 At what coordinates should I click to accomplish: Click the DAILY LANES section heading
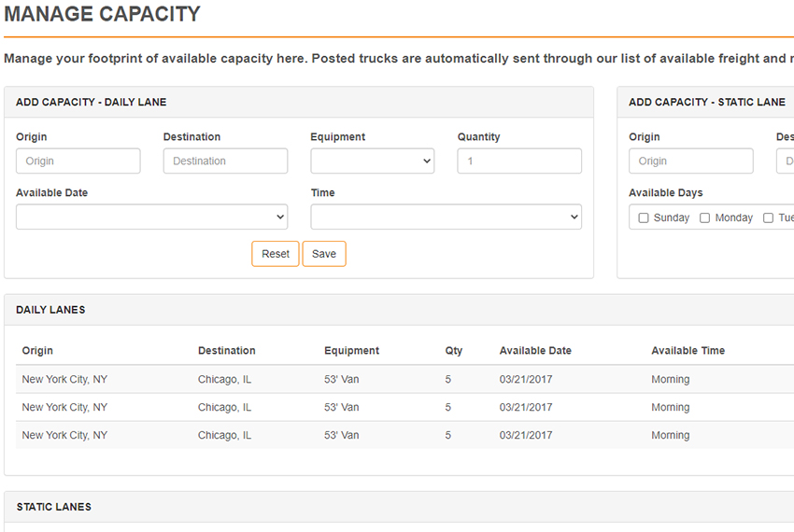50,310
